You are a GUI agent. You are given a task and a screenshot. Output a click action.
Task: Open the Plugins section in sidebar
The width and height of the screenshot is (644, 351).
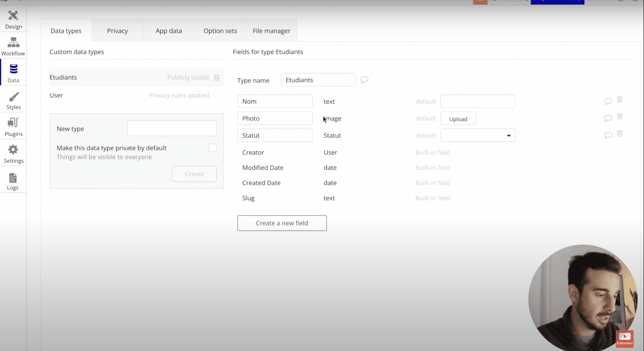tap(13, 127)
